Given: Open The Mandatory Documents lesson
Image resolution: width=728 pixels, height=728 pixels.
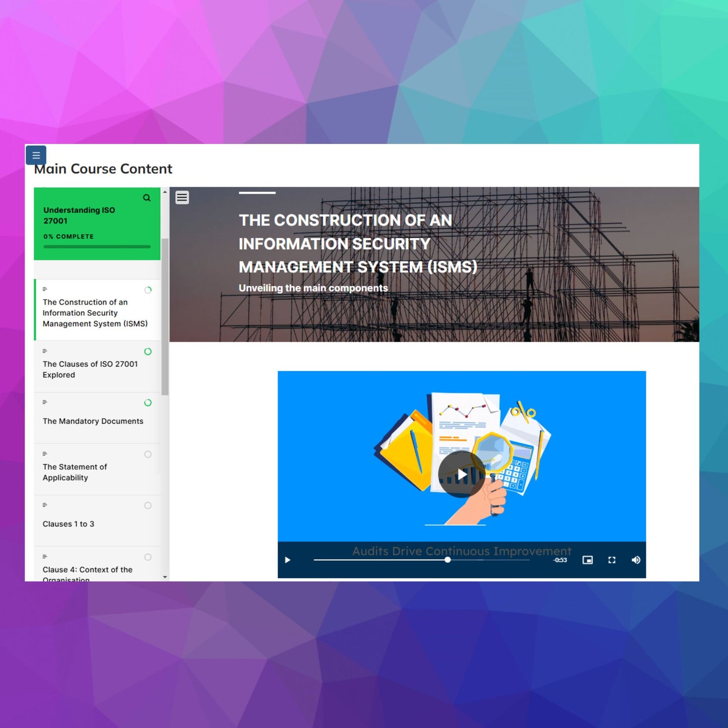Looking at the screenshot, I should pyautogui.click(x=93, y=421).
